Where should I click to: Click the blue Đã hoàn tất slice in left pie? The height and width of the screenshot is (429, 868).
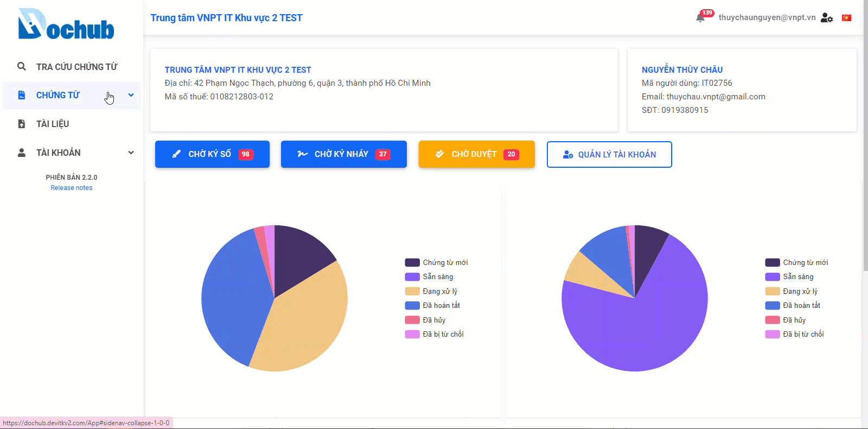coord(233,299)
